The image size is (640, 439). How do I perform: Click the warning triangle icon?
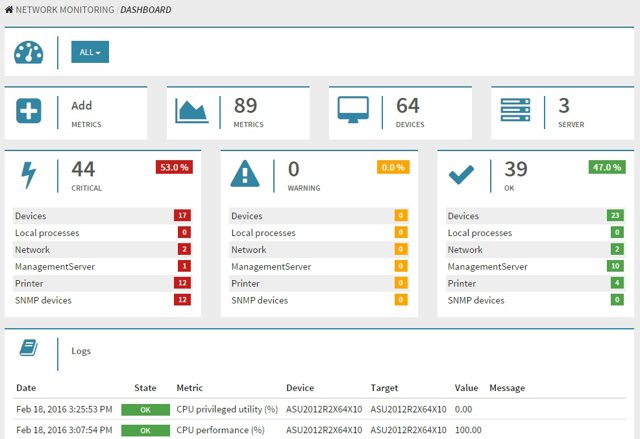click(245, 175)
